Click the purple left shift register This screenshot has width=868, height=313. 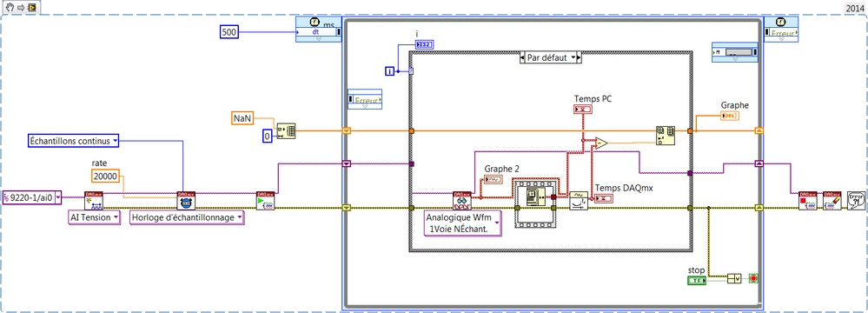[347, 163]
